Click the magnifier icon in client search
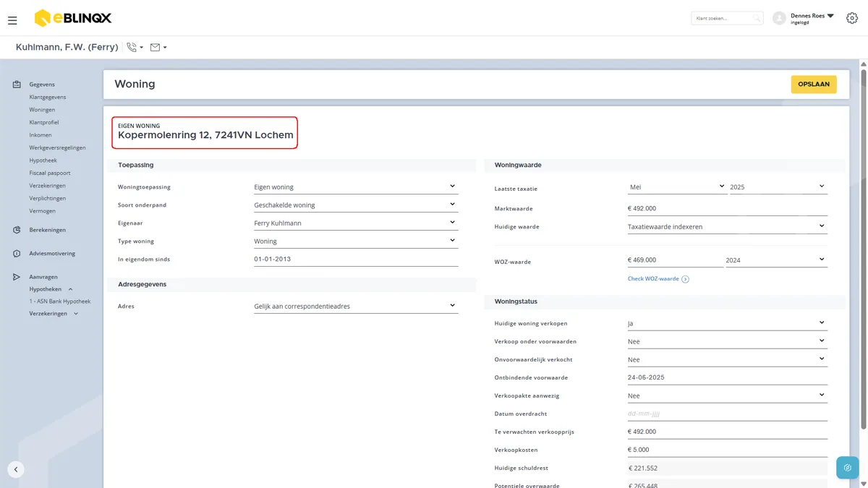Screen dimensions: 868x488 pos(756,18)
